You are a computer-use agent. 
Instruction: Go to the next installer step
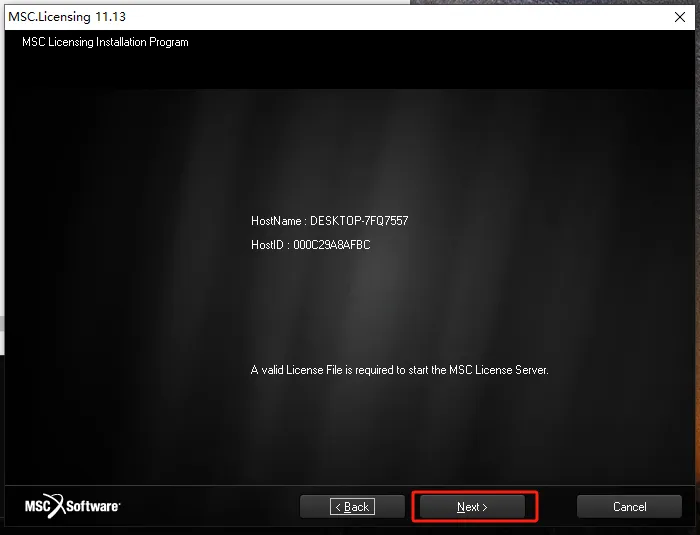tap(472, 506)
